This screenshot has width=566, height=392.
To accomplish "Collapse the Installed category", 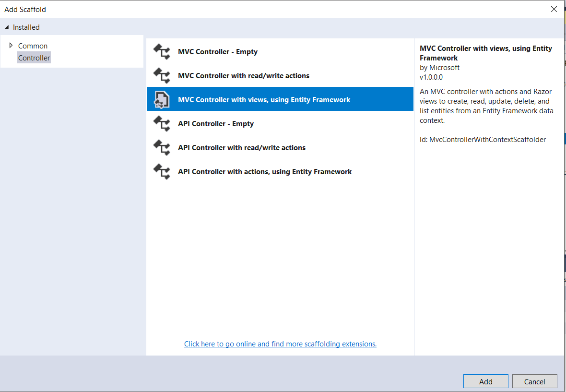I will pos(7,27).
